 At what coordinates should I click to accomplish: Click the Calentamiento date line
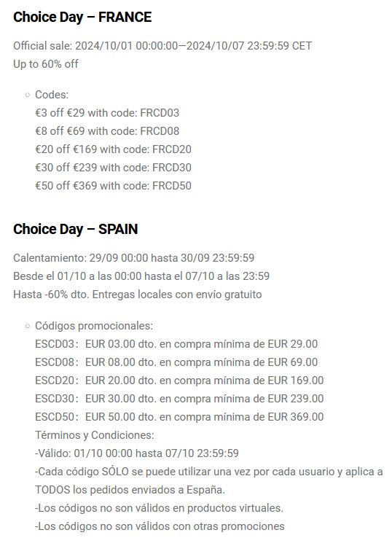click(x=133, y=258)
